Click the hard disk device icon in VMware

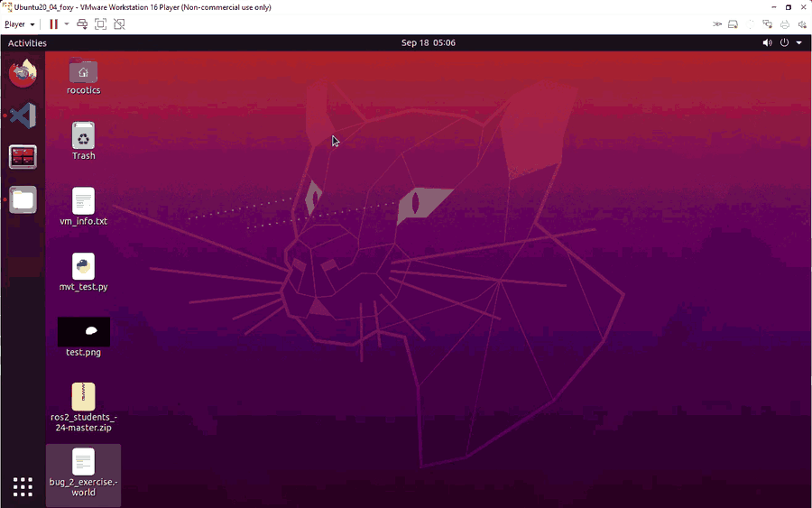point(733,24)
